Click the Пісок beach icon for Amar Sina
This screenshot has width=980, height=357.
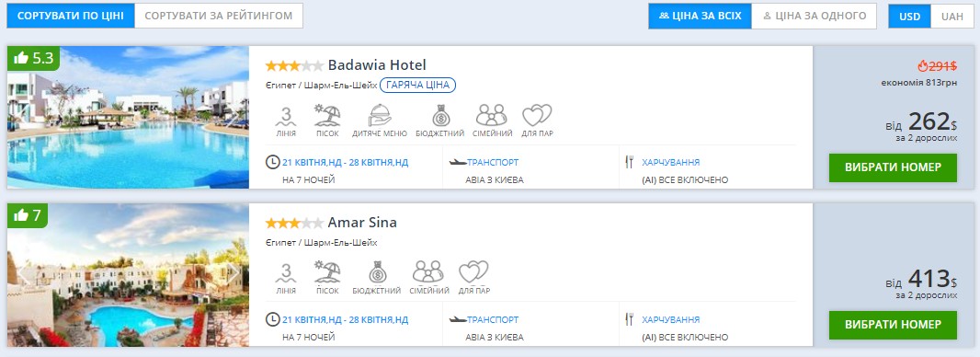327,278
